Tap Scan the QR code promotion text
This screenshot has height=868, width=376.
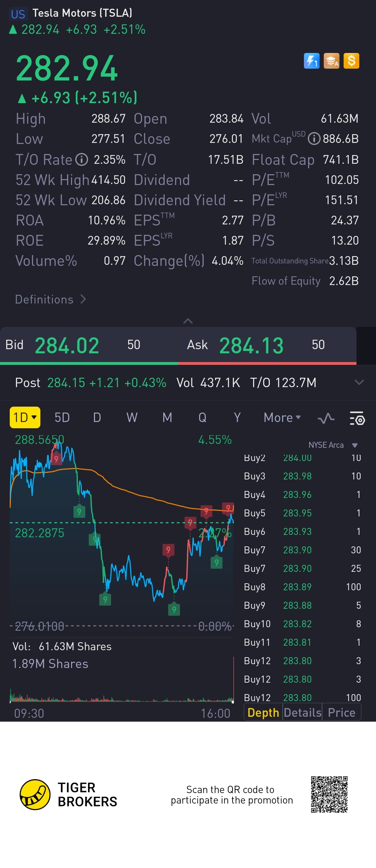point(232,794)
